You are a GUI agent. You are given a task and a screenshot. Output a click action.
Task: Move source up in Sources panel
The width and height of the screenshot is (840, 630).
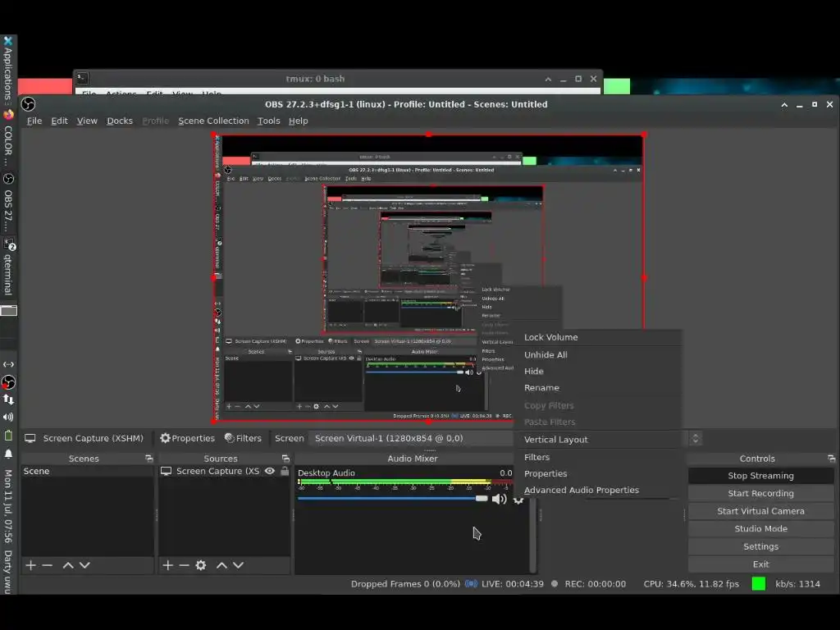tap(221, 565)
